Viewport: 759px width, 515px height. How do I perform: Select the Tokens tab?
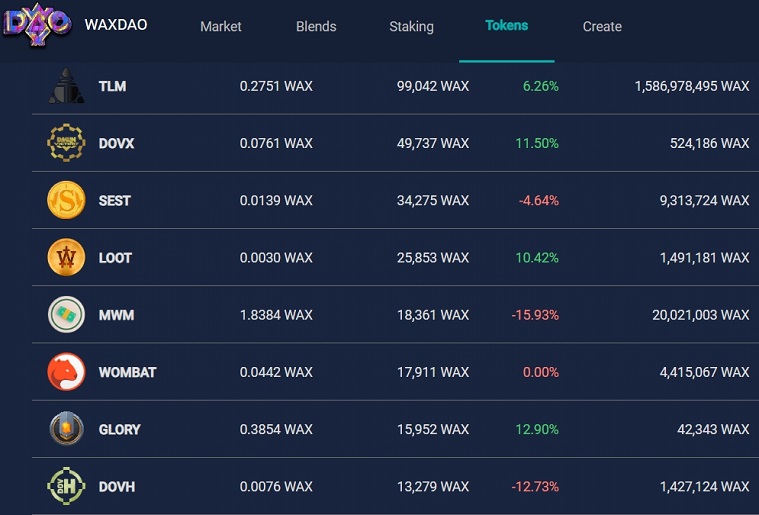pos(507,26)
